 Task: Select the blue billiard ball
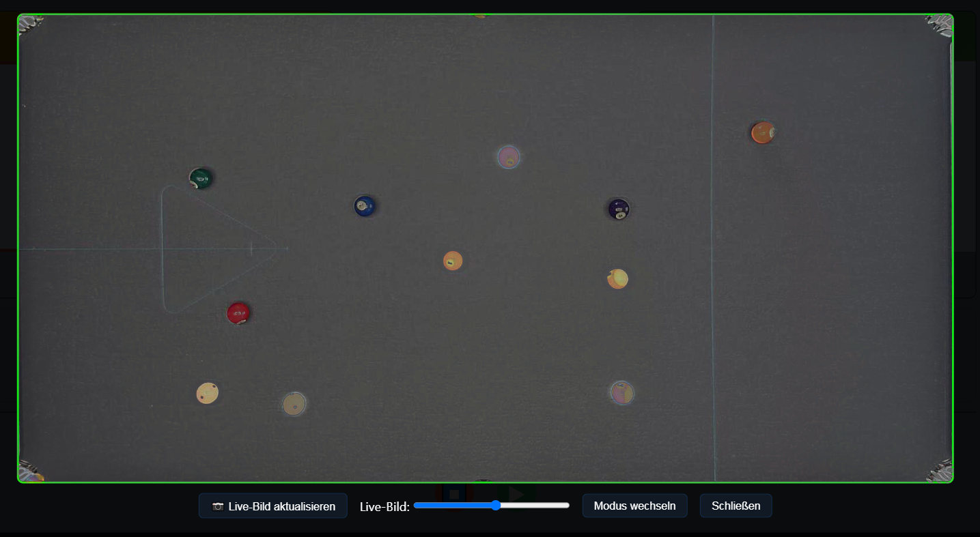tap(365, 205)
